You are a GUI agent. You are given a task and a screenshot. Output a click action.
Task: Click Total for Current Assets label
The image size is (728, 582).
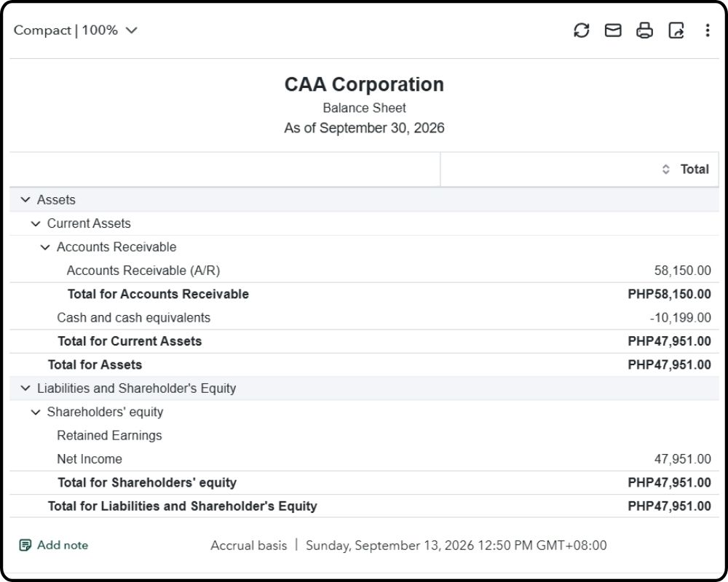click(x=130, y=342)
